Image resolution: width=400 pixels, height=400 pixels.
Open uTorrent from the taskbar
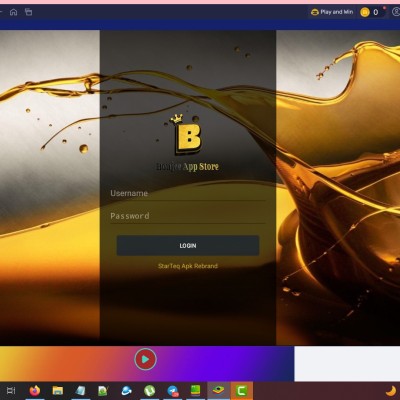pos(149,391)
